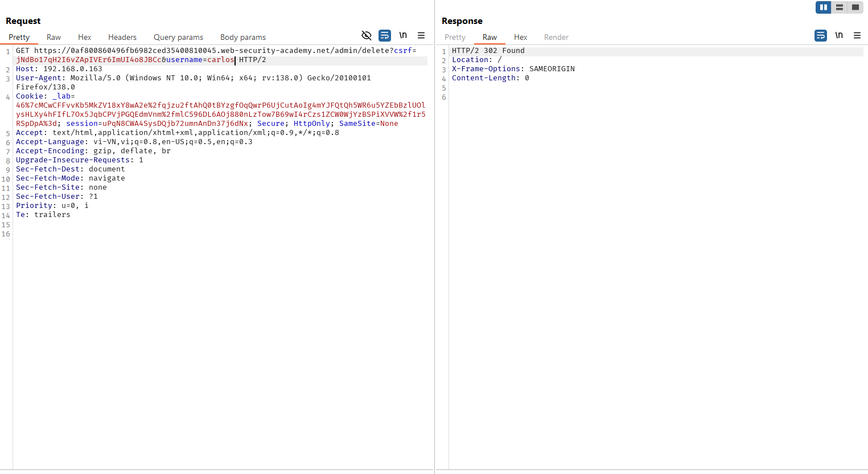Screen dimensions: 868x474
Task: Click the X-Frame-Options response header
Action: coord(513,69)
